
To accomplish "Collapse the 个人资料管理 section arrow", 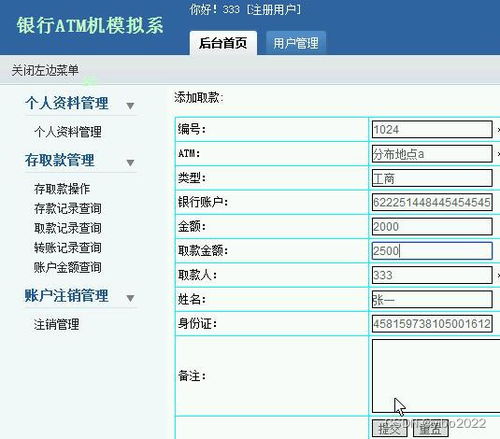I will [x=130, y=106].
